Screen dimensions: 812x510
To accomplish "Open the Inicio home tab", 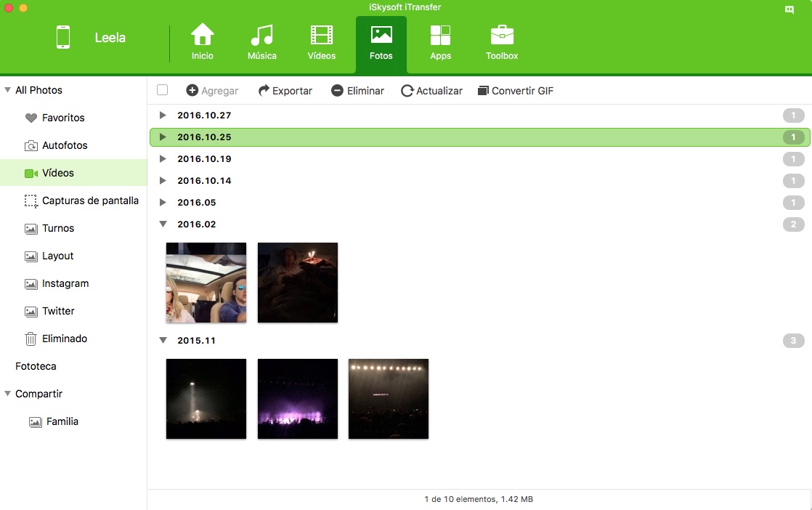I will (x=202, y=43).
